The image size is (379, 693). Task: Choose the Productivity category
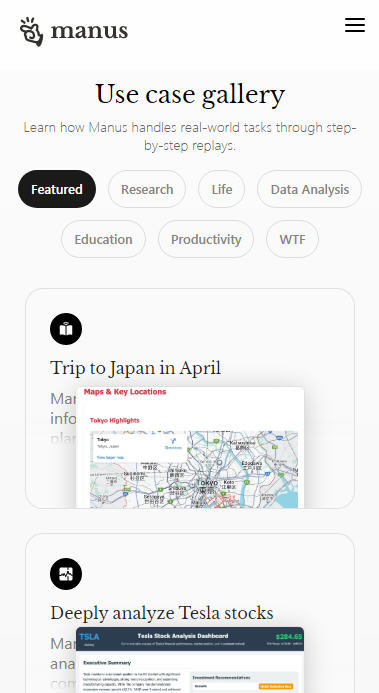pos(206,239)
